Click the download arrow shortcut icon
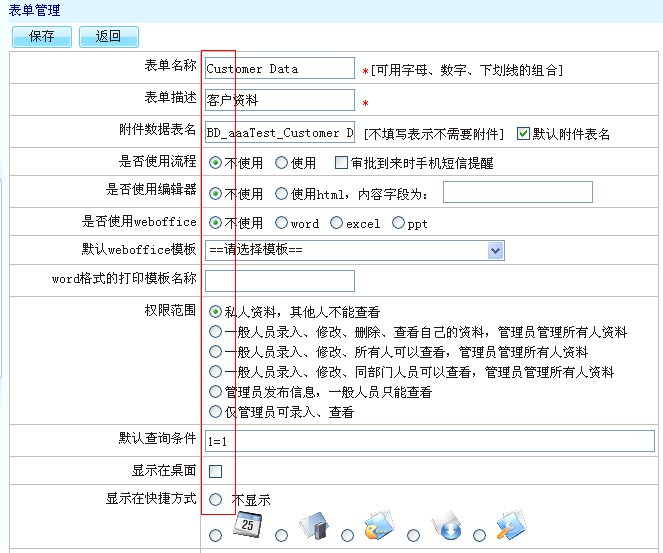 pyautogui.click(x=447, y=525)
